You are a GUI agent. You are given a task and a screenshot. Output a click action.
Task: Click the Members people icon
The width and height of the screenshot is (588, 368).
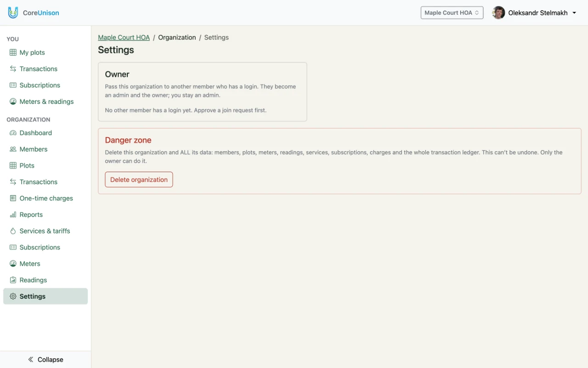click(x=13, y=149)
